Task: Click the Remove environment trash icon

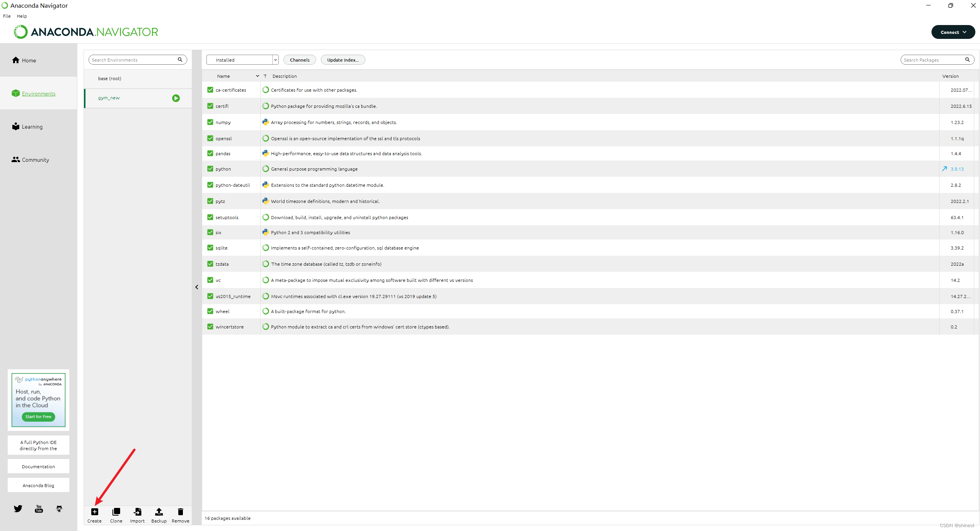Action: [180, 512]
